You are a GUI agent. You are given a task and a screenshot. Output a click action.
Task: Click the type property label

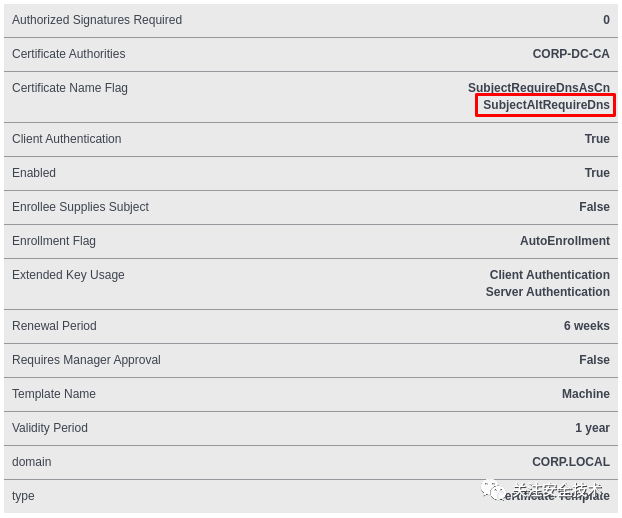click(23, 496)
